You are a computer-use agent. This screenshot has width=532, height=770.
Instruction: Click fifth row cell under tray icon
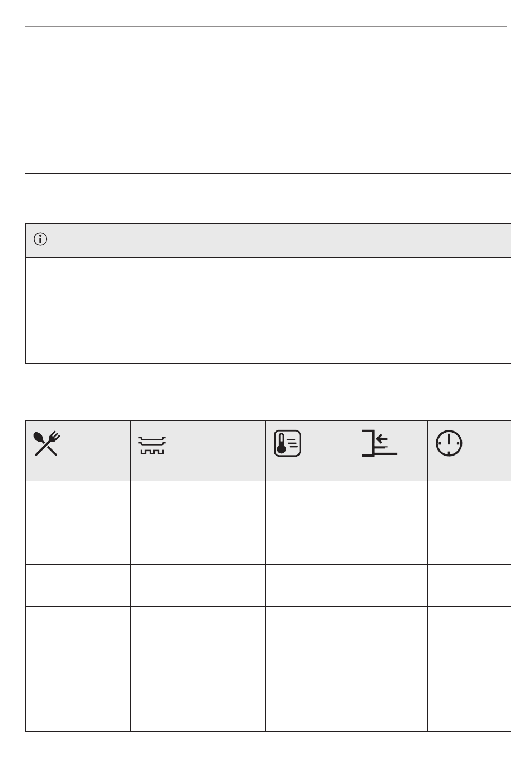pos(198,669)
